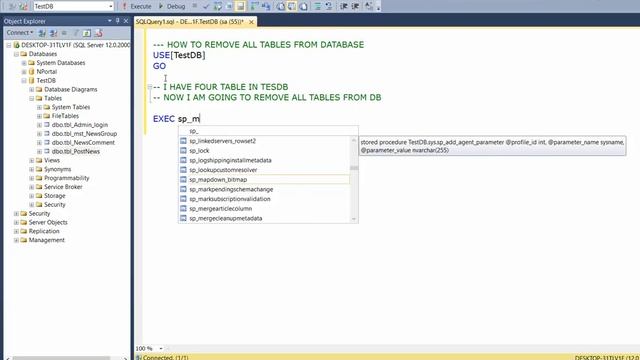Select Results to Text option
The image size is (640, 360).
[x=281, y=6]
